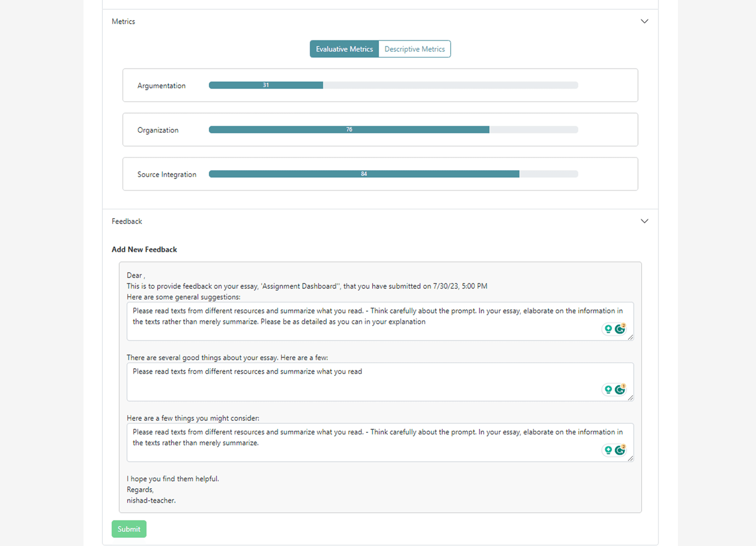This screenshot has width=756, height=546.
Task: Click the Grammarly icon in general suggestions box
Action: click(x=620, y=329)
